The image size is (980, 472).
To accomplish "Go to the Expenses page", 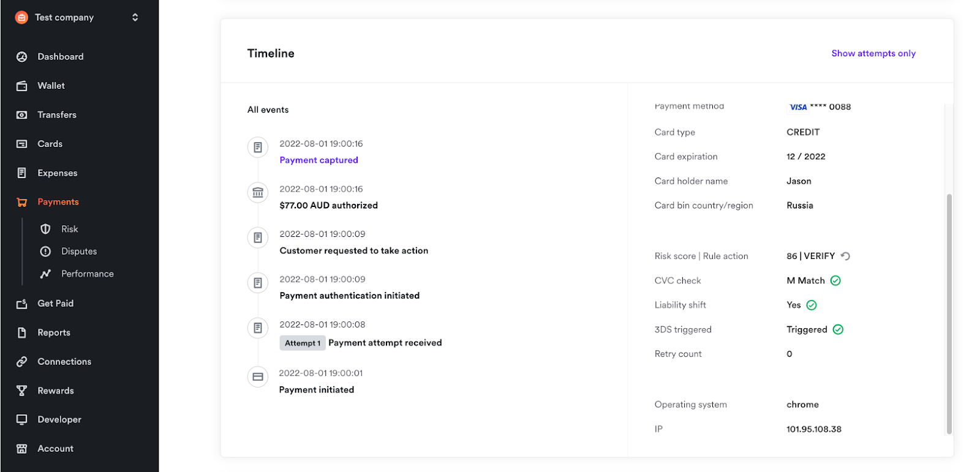I will 58,173.
